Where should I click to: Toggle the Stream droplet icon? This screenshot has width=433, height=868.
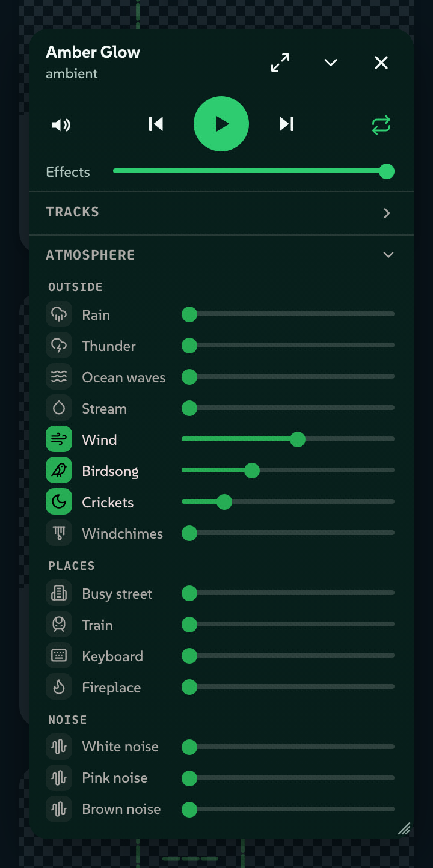click(59, 408)
